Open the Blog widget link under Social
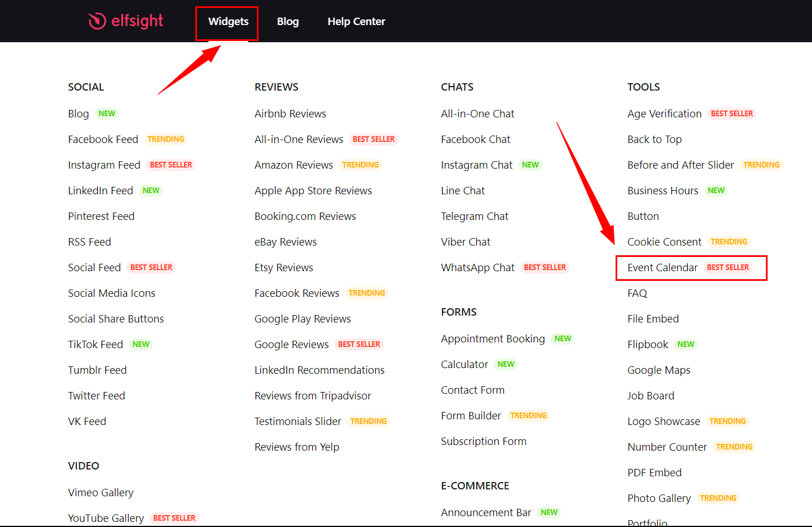The height and width of the screenshot is (527, 812). tap(79, 114)
